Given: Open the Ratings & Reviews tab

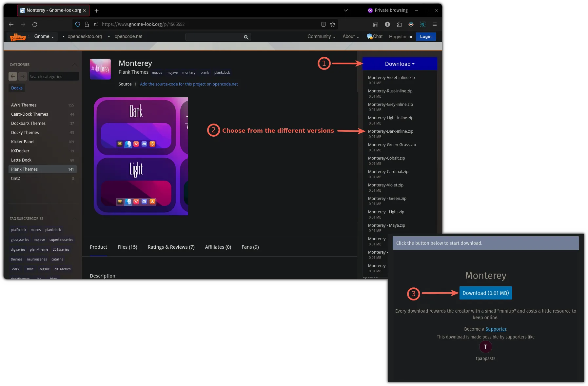Looking at the screenshot, I should coord(171,247).
